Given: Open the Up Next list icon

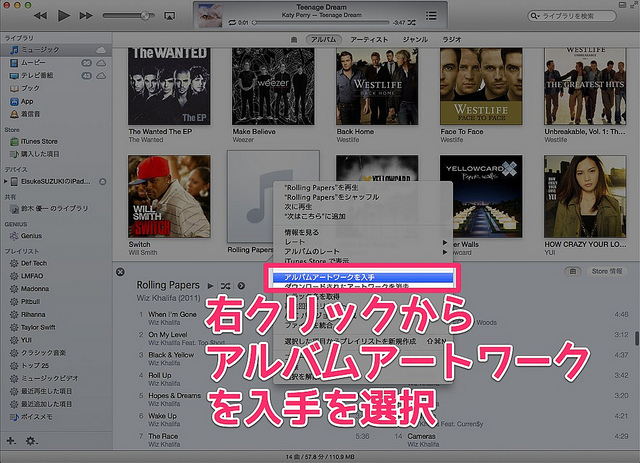Looking at the screenshot, I should (431, 16).
